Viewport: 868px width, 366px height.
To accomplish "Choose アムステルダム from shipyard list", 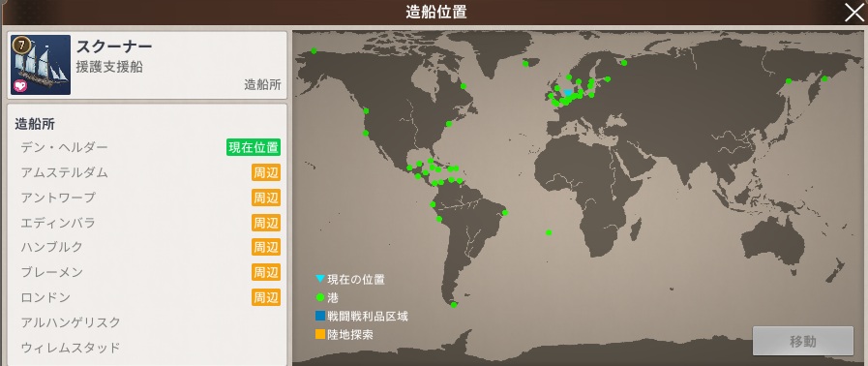I will click(x=147, y=172).
